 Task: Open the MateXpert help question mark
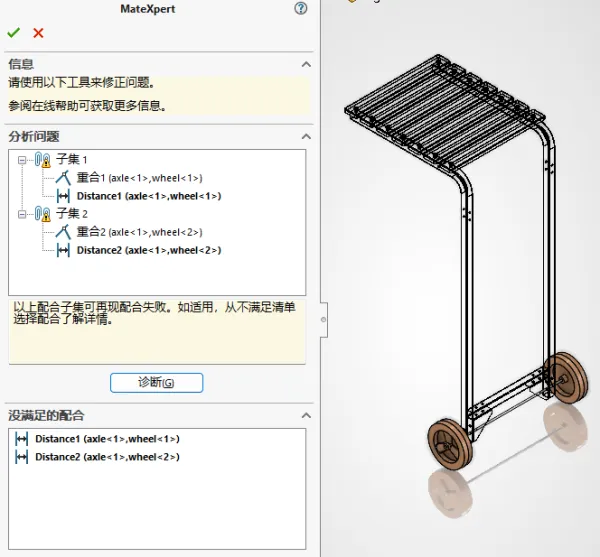pyautogui.click(x=301, y=8)
